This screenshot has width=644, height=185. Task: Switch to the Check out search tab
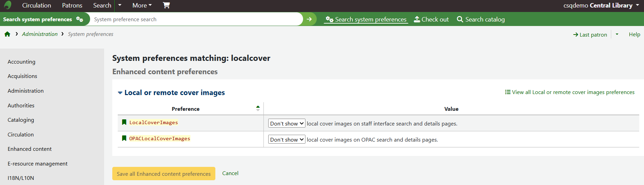pos(431,19)
